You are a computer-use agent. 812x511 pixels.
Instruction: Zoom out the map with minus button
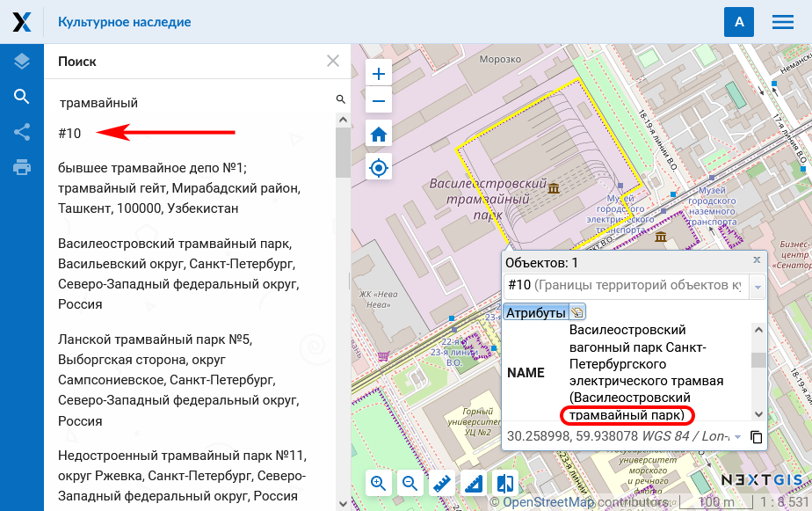click(379, 100)
